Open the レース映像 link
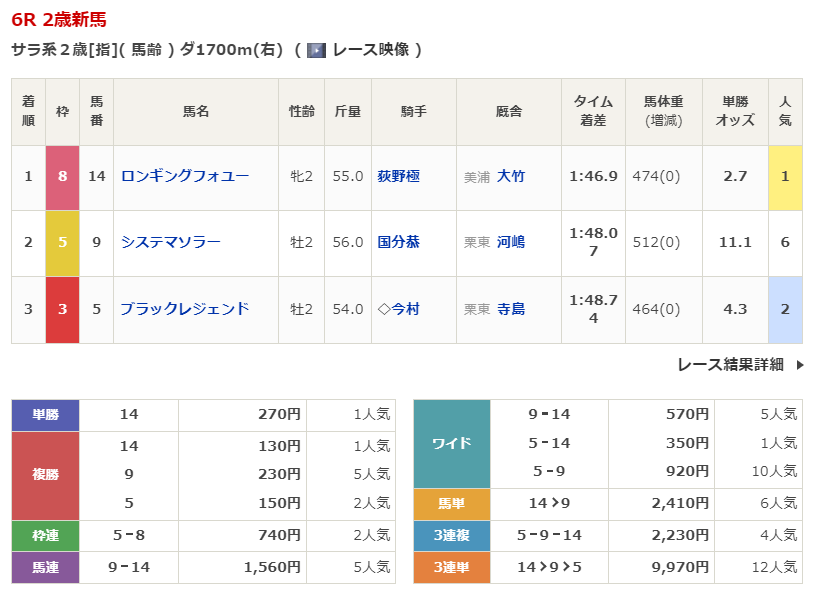Viewport: 818px width, 594px height. pyautogui.click(x=370, y=50)
